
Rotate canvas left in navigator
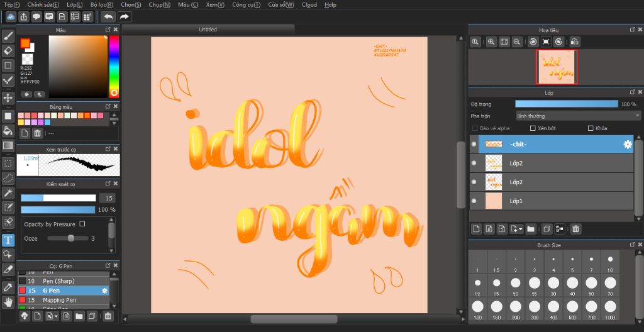[x=533, y=41]
